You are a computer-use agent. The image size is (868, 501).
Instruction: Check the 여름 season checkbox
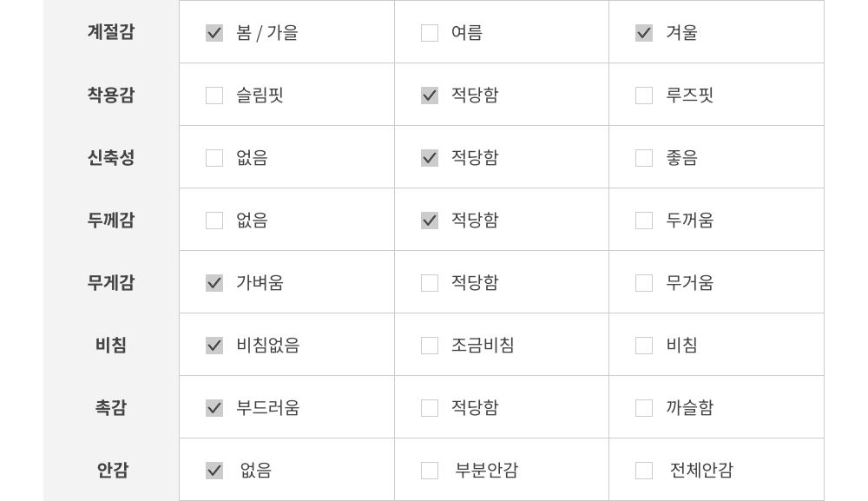tap(430, 33)
